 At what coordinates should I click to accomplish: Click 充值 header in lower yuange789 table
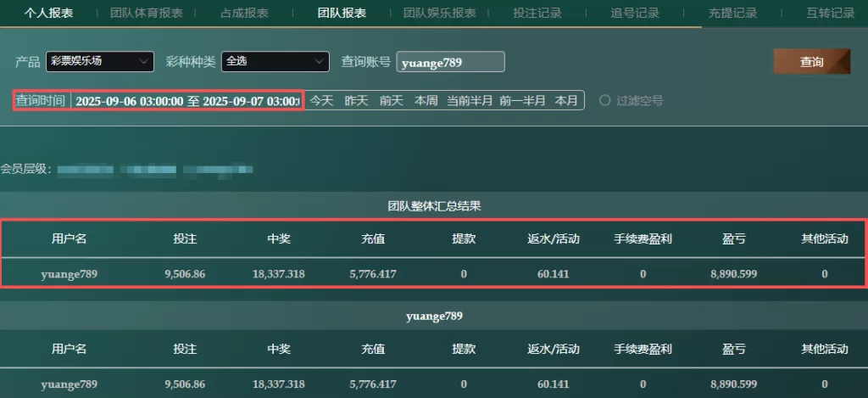(373, 349)
